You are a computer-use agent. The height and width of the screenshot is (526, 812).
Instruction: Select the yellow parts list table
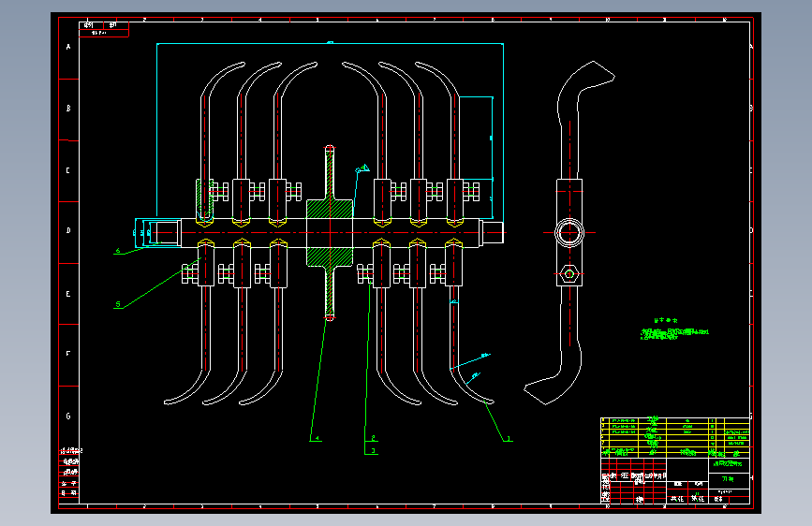[675, 437]
